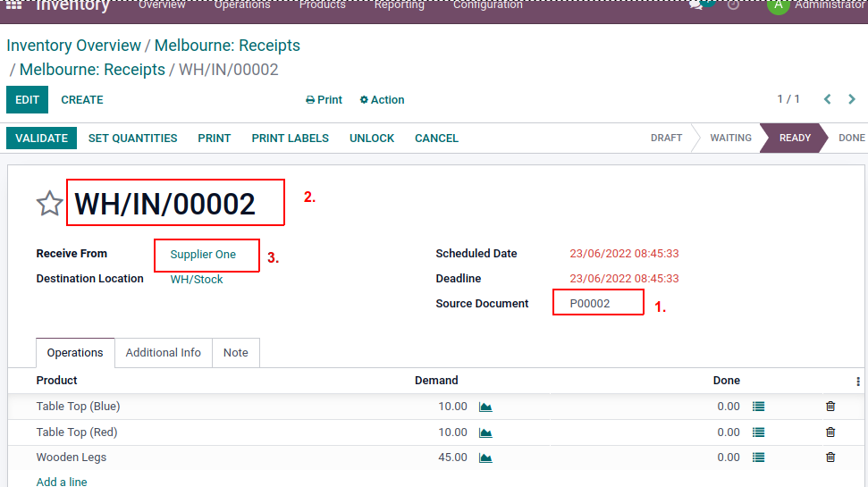Open the Configuration menu
This screenshot has height=487, width=868.
click(x=488, y=5)
